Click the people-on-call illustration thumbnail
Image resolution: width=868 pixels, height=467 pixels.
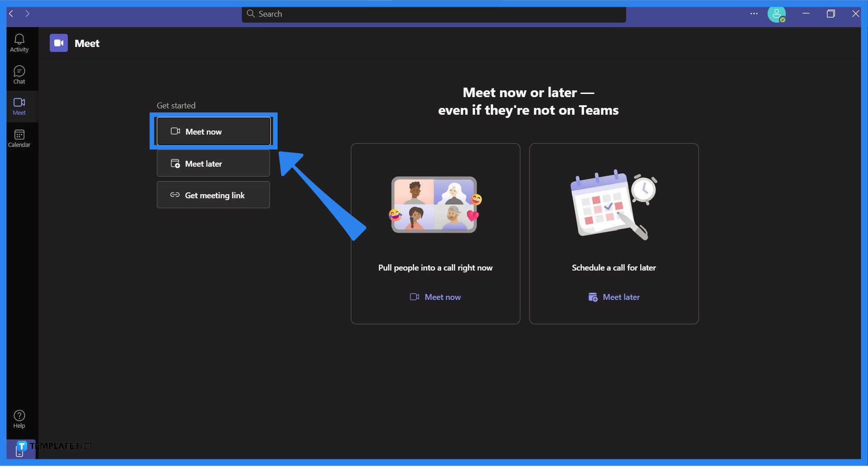(x=434, y=205)
